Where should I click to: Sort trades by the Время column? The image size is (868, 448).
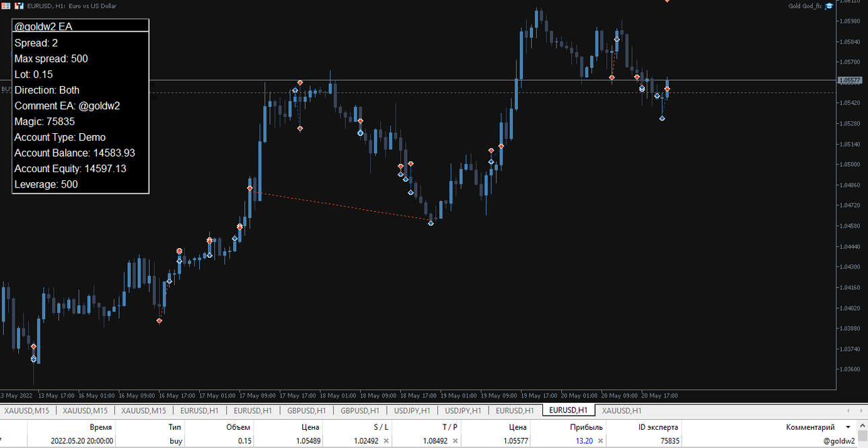click(x=100, y=427)
